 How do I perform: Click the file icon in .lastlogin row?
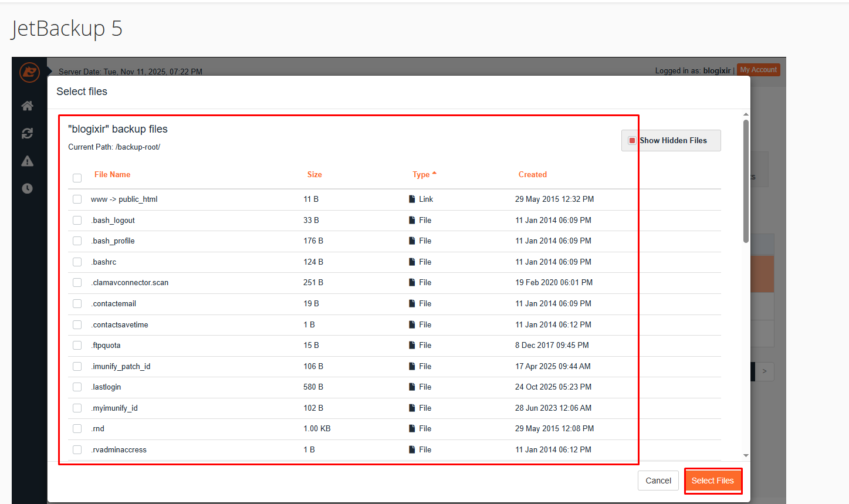click(412, 387)
